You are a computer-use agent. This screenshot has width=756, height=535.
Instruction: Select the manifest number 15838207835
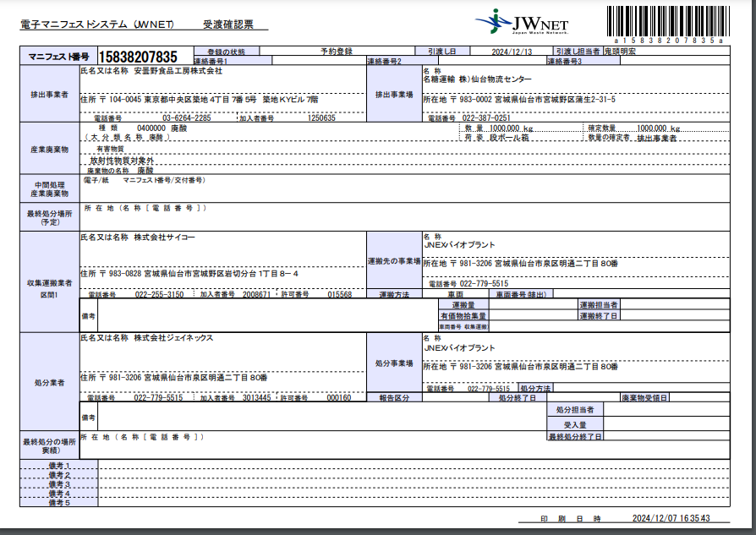(x=138, y=57)
